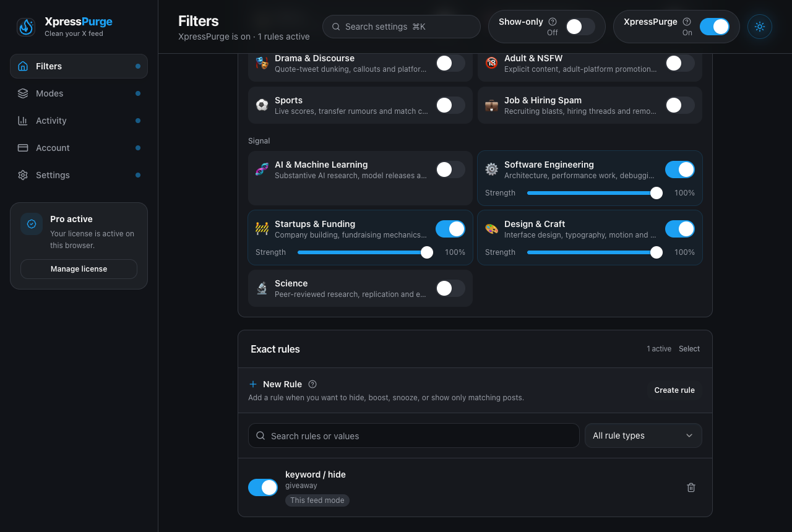792x532 pixels.
Task: Click magnifier icon in rules search box
Action: [x=260, y=435]
